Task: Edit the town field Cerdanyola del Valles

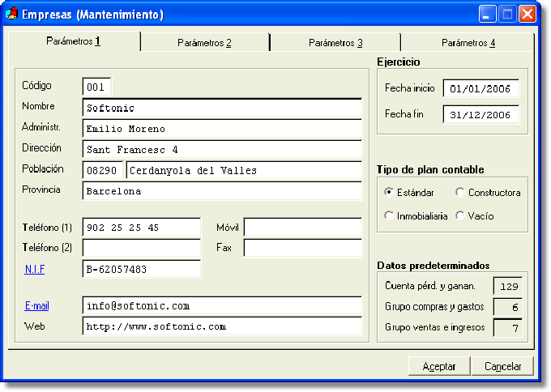Action: click(244, 170)
